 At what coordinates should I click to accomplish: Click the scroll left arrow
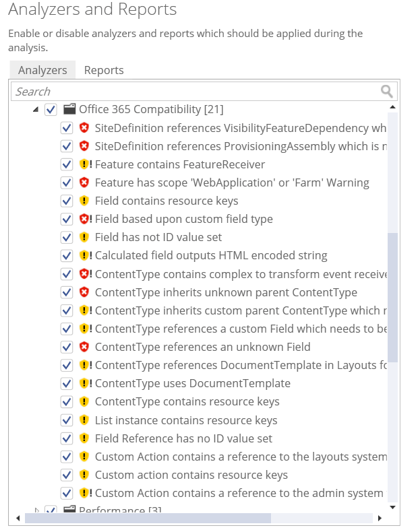18,518
